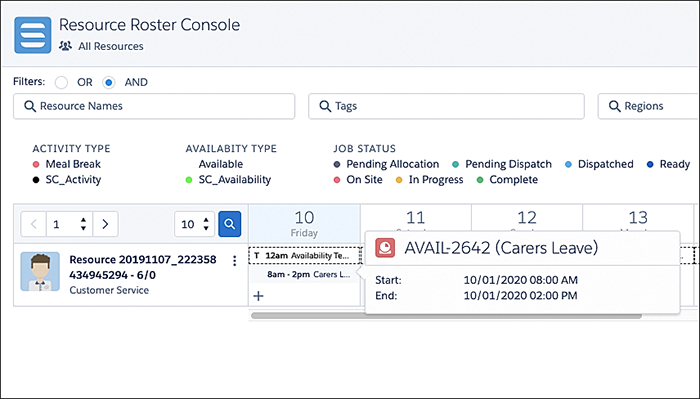Click the On Site legend label
The width and height of the screenshot is (700, 399).
pos(364,180)
